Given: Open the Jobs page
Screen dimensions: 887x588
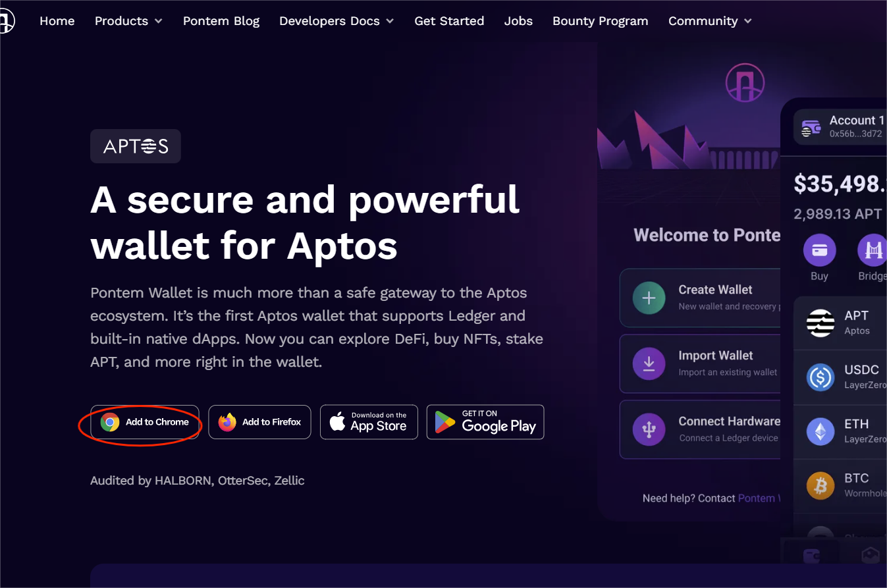Looking at the screenshot, I should click(518, 21).
